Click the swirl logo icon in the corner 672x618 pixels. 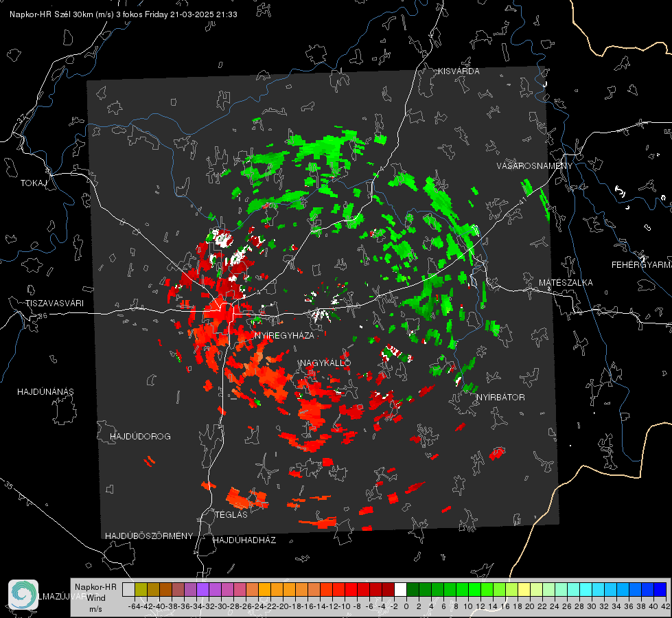tap(23, 595)
